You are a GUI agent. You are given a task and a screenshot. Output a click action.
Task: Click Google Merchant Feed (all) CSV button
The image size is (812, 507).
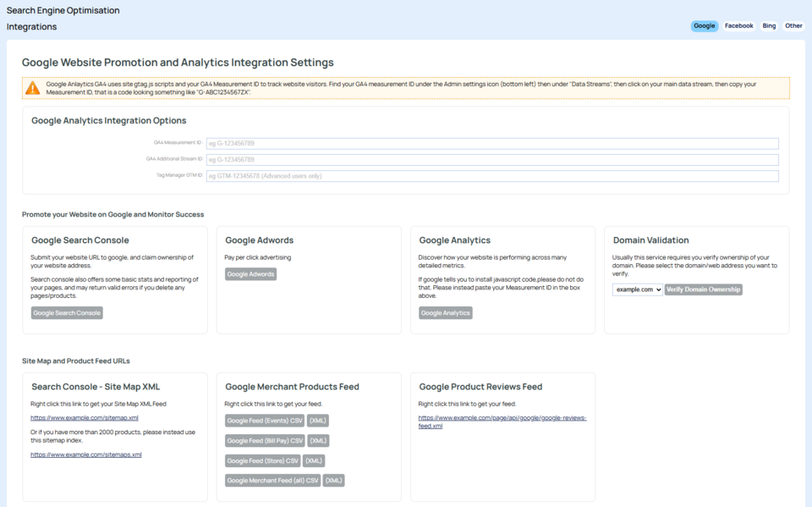pos(273,481)
